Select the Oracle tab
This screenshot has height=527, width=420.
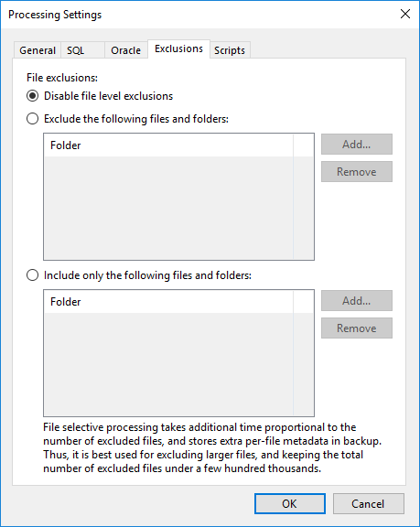126,50
